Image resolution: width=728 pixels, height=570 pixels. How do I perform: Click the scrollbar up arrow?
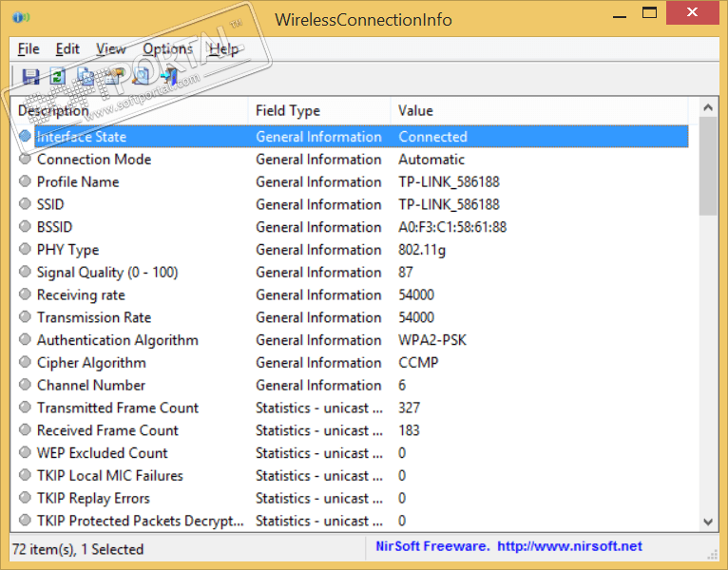(708, 107)
